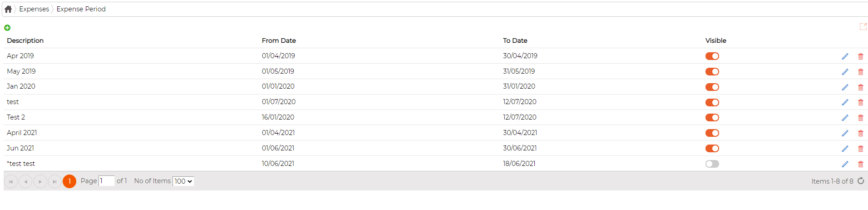
Task: Click the refresh icon next to Items 1-8 of 8
Action: click(x=861, y=181)
